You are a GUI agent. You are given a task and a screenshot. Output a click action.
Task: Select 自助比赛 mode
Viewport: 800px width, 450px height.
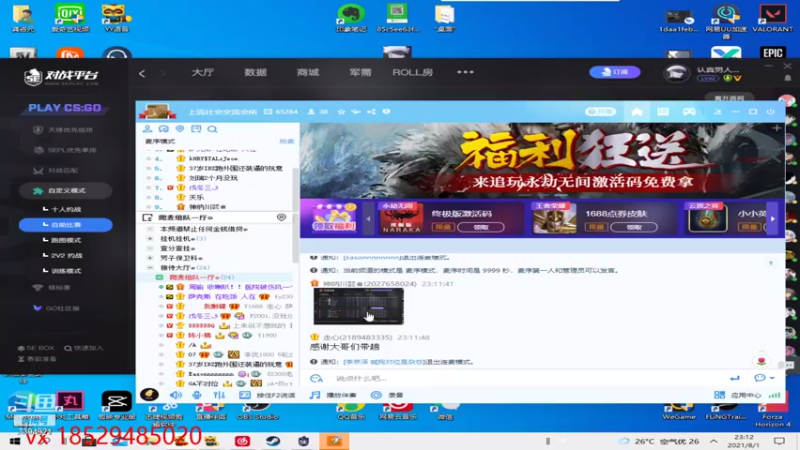pos(65,224)
